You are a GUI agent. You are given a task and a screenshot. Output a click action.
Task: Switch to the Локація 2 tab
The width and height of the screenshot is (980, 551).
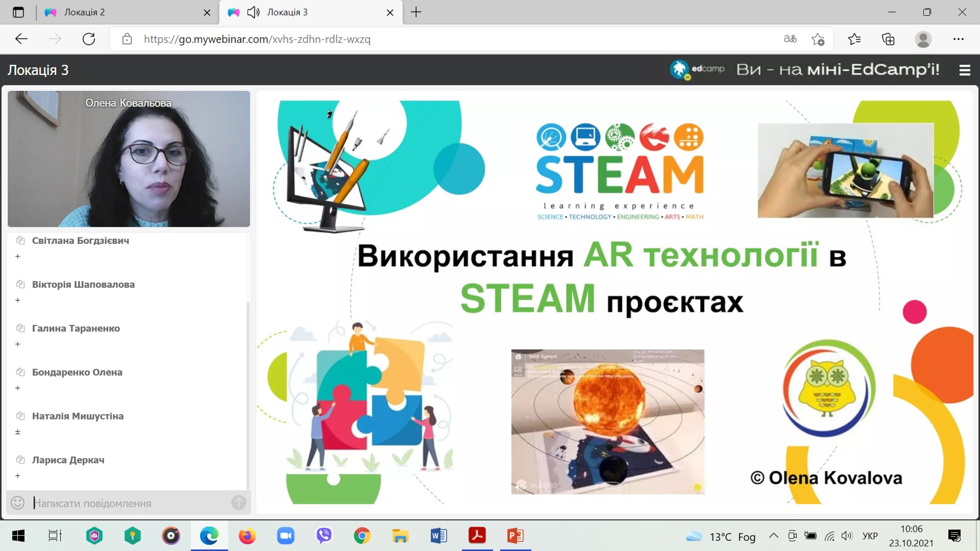tap(124, 12)
